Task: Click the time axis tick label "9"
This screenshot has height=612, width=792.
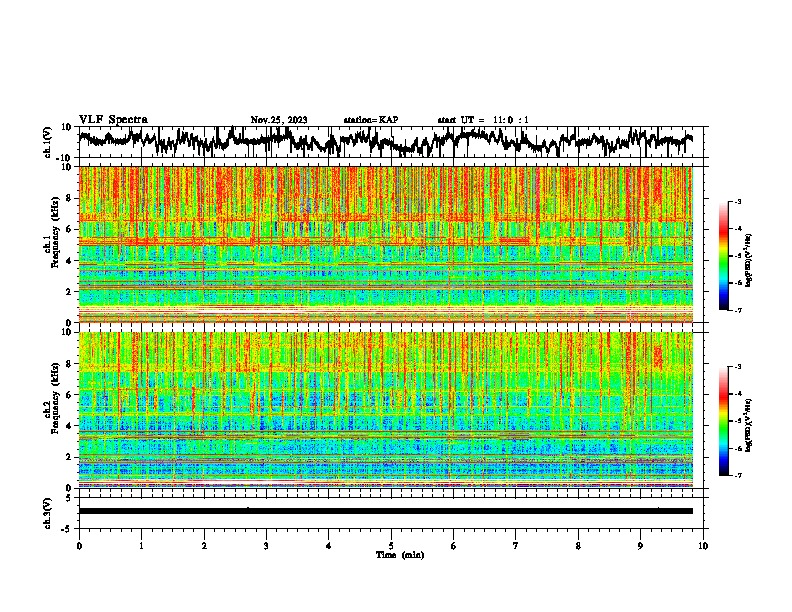Action: [640, 546]
